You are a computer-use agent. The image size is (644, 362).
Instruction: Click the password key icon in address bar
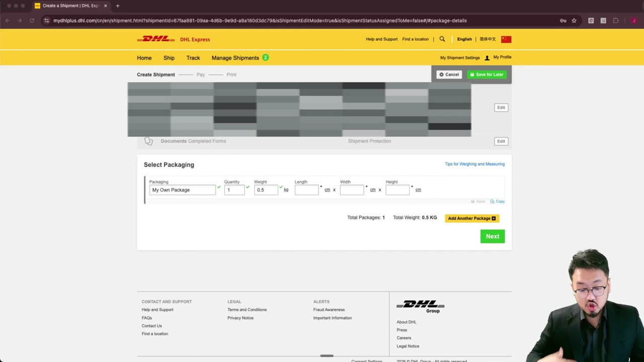pyautogui.click(x=563, y=21)
